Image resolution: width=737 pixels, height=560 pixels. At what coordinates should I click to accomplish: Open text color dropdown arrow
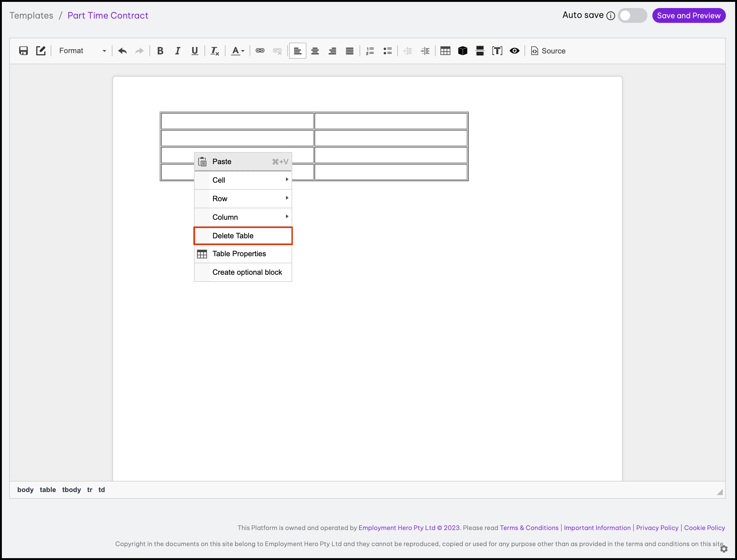(x=243, y=51)
